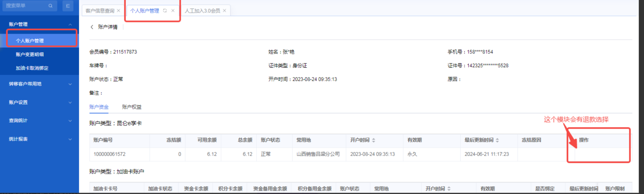
Task: Switch to the 账户权益 tab
Action: (x=132, y=107)
